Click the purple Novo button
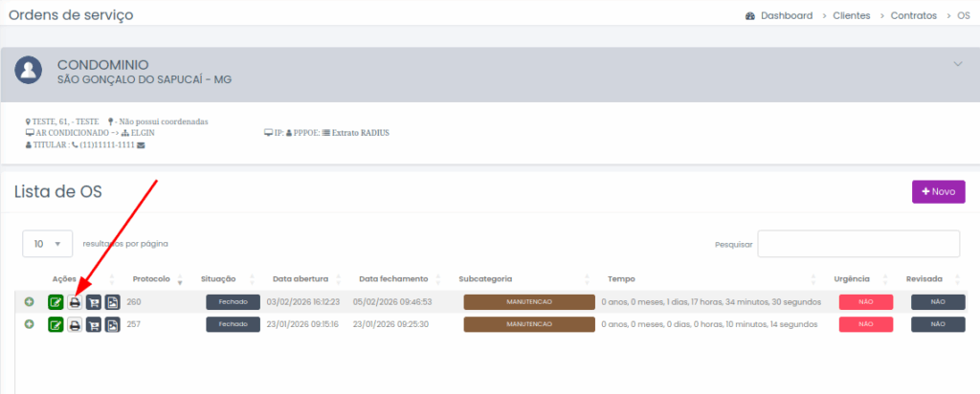The width and height of the screenshot is (980, 394). tap(938, 191)
